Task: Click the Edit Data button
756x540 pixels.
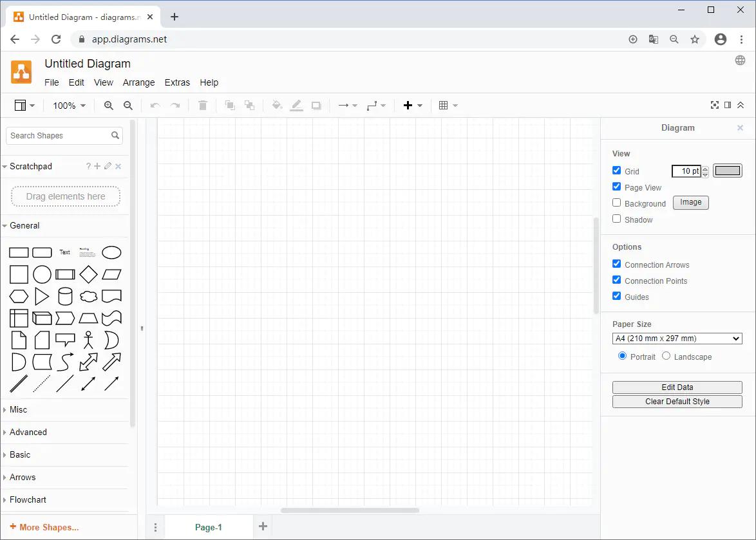Action: tap(677, 387)
